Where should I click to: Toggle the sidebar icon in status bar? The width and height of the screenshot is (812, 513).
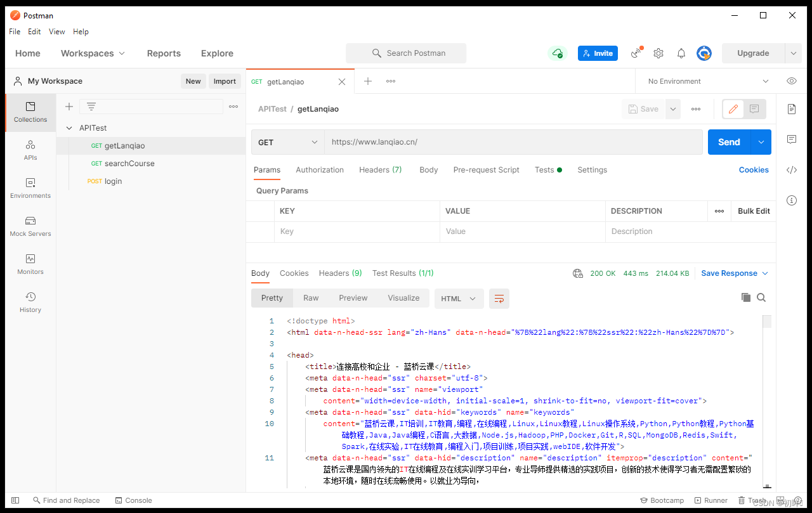(x=16, y=500)
